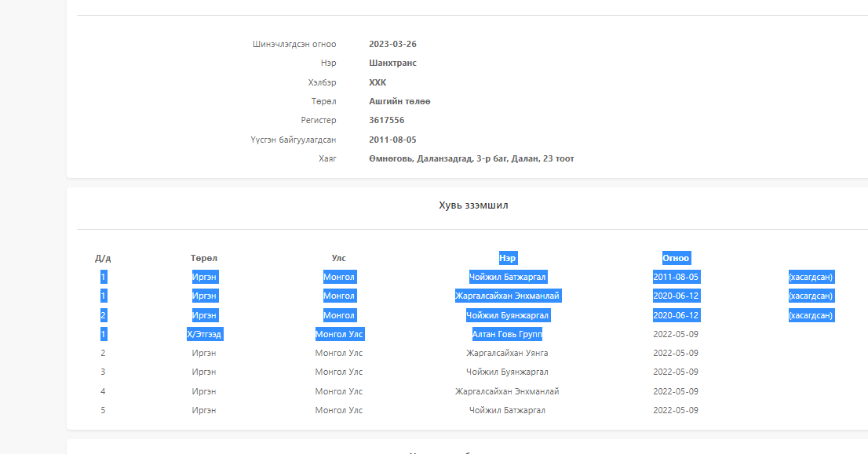Click the Улс column header
The height and width of the screenshot is (454, 868).
[338, 258]
